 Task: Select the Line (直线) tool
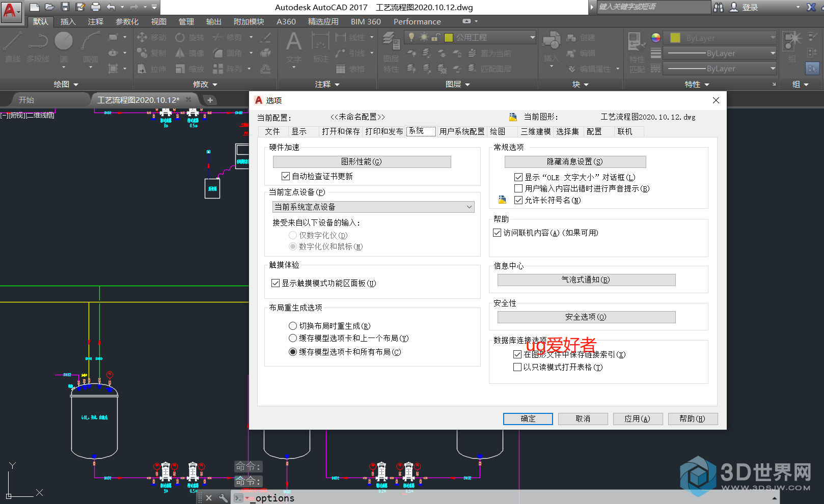coord(12,47)
